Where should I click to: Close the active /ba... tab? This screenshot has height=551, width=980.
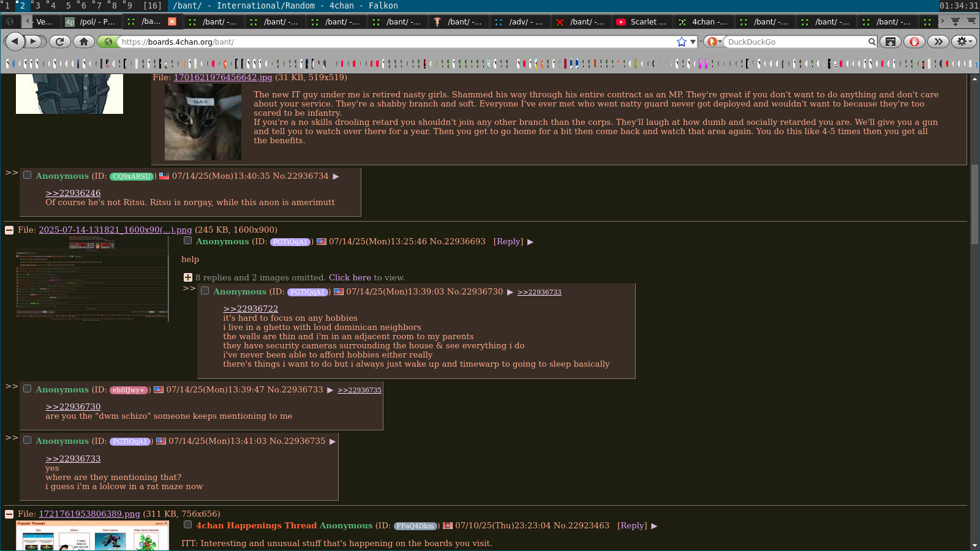click(172, 21)
